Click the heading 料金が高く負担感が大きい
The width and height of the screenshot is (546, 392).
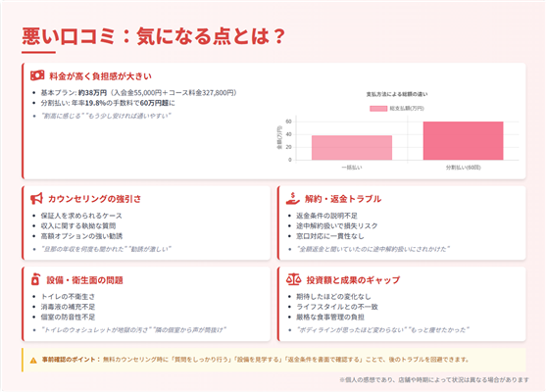click(100, 76)
